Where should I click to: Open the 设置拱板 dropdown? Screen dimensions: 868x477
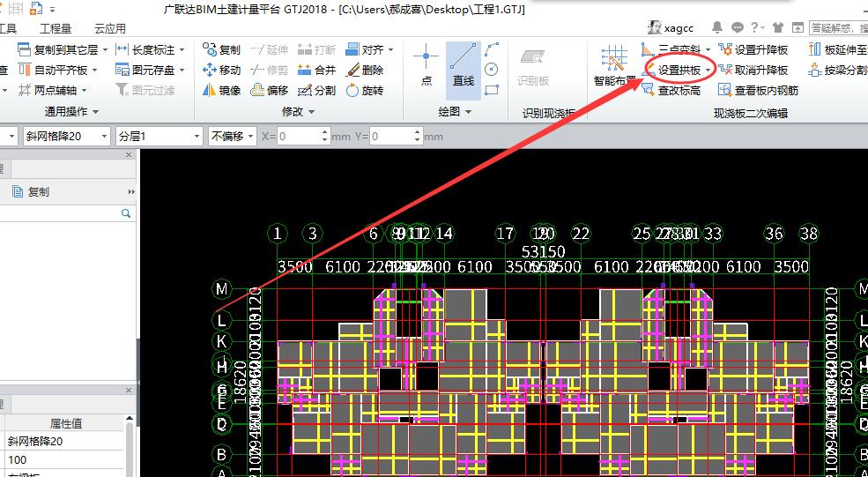(708, 70)
